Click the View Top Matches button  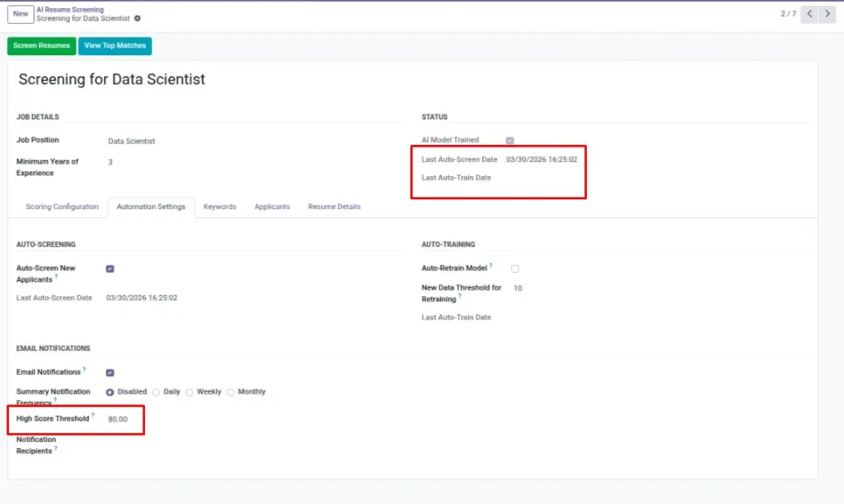[x=115, y=46]
